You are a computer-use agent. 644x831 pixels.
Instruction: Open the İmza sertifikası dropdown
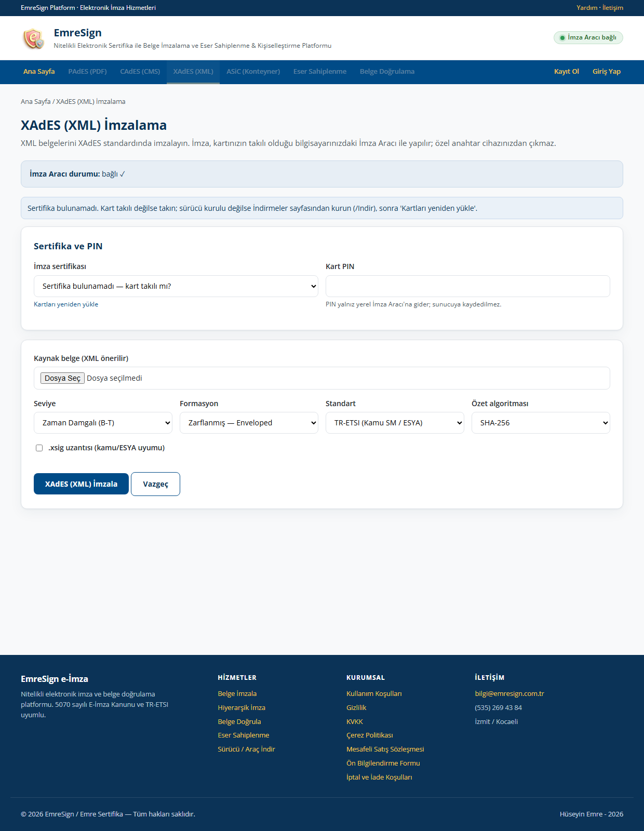176,286
